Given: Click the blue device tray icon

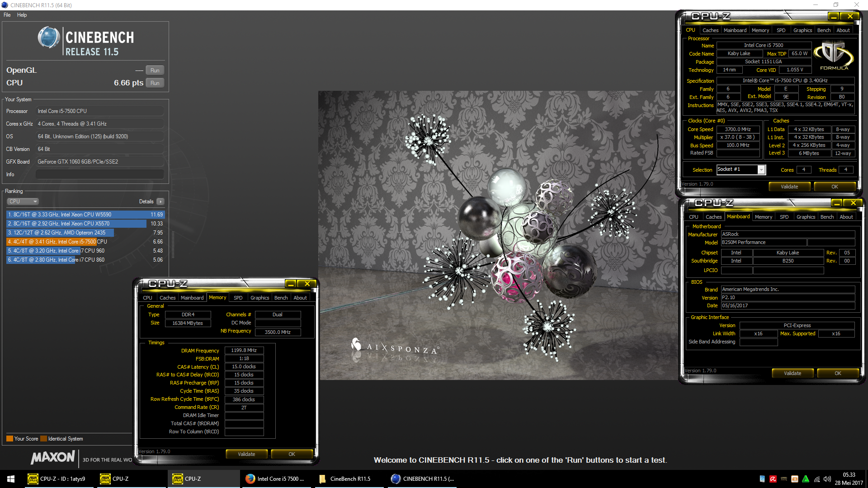Looking at the screenshot, I should [x=762, y=479].
